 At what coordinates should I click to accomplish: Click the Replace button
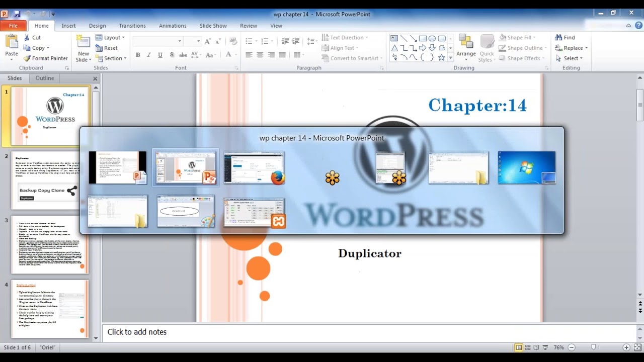(x=571, y=48)
